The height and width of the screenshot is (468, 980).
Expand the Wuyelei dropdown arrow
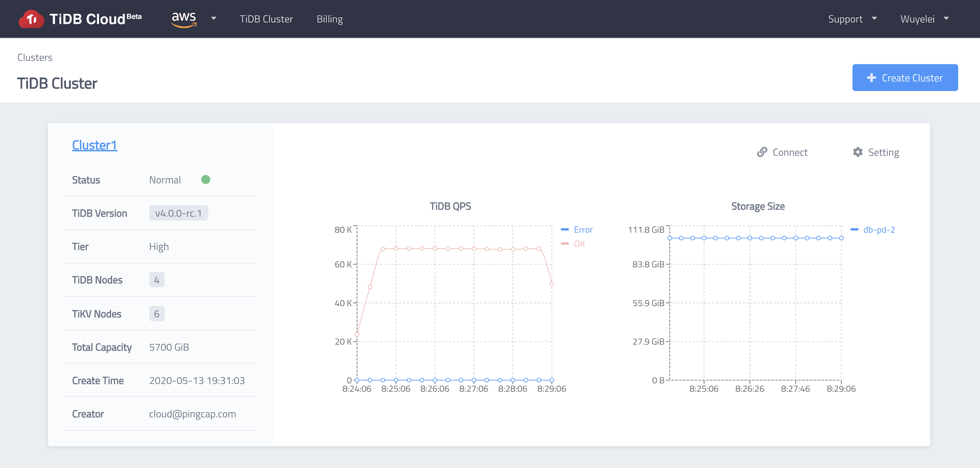pos(946,18)
